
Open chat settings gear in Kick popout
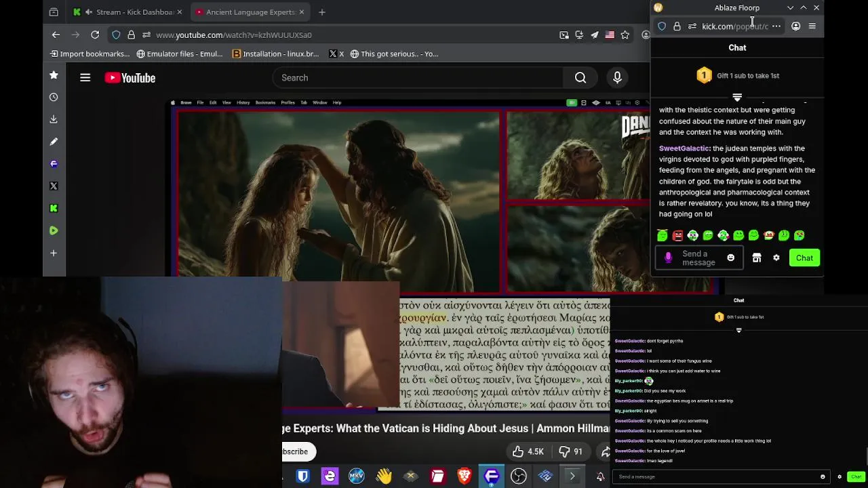776,258
